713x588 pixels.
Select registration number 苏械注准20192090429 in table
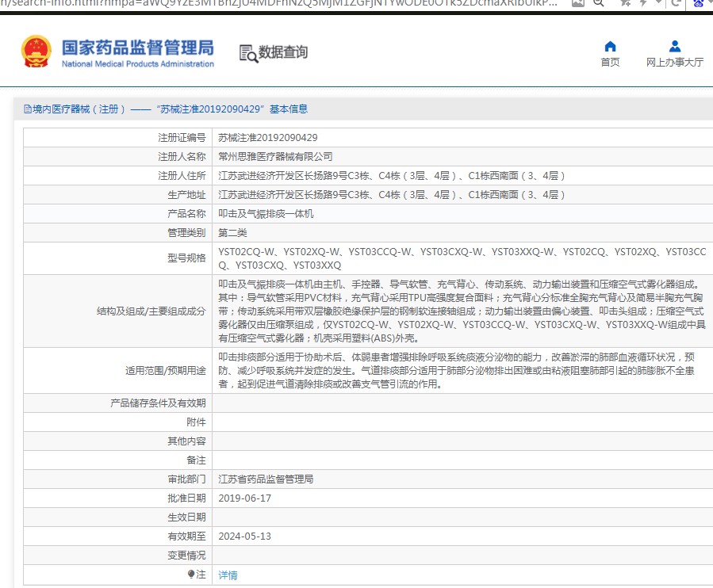pos(268,138)
